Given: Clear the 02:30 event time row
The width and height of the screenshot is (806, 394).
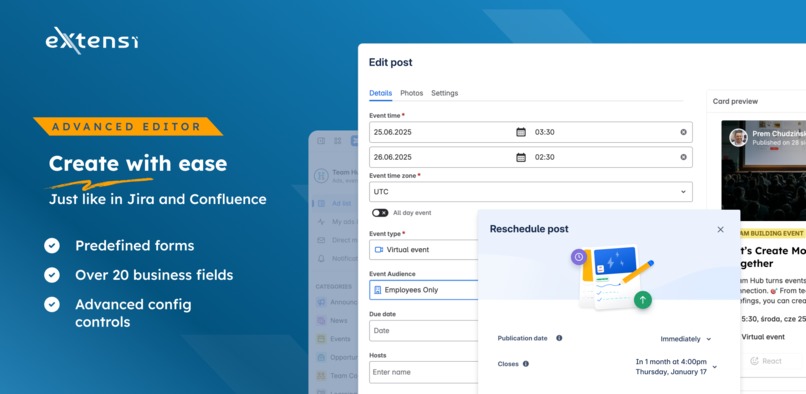Looking at the screenshot, I should pos(683,157).
